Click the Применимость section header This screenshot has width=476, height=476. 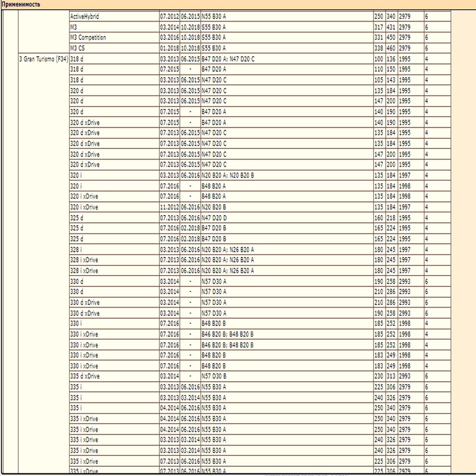pos(21,4)
